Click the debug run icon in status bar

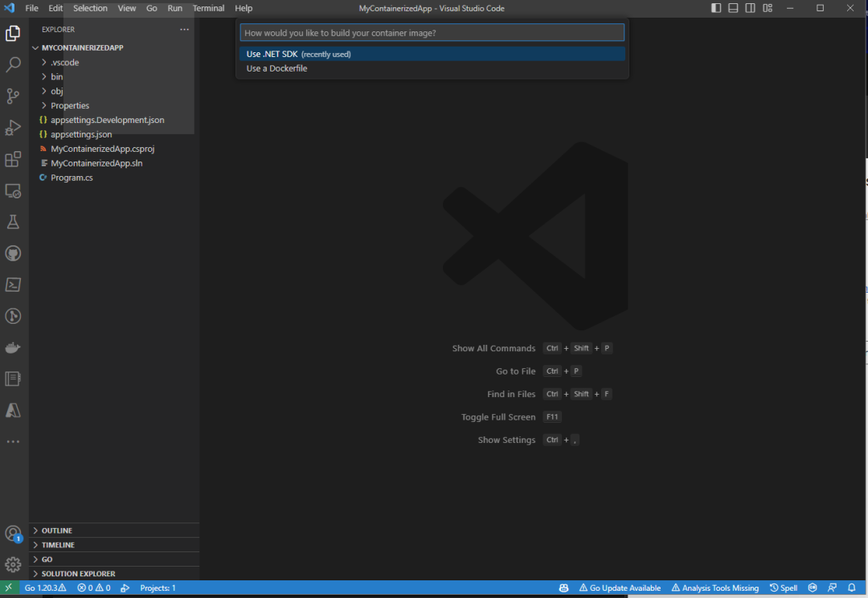point(125,588)
